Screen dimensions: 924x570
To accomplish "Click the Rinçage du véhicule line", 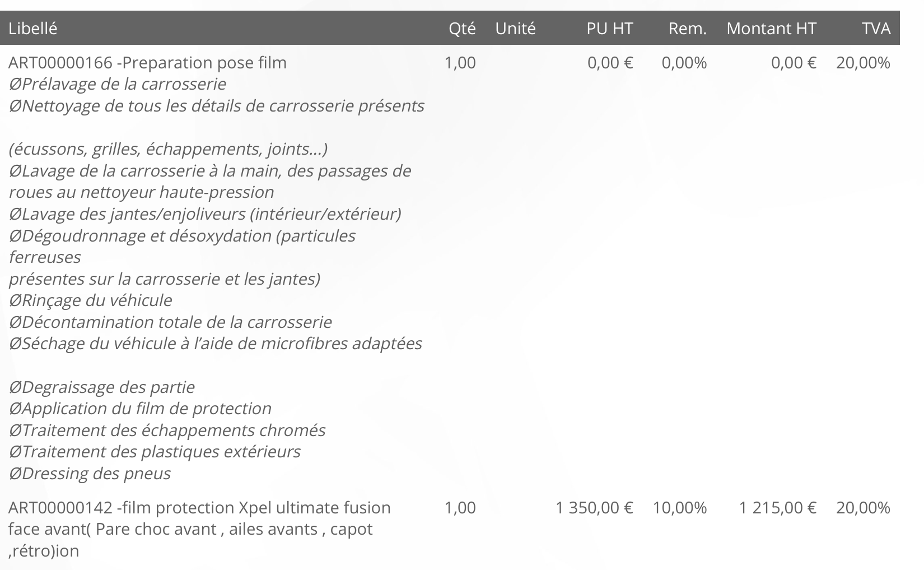I will pos(91,300).
